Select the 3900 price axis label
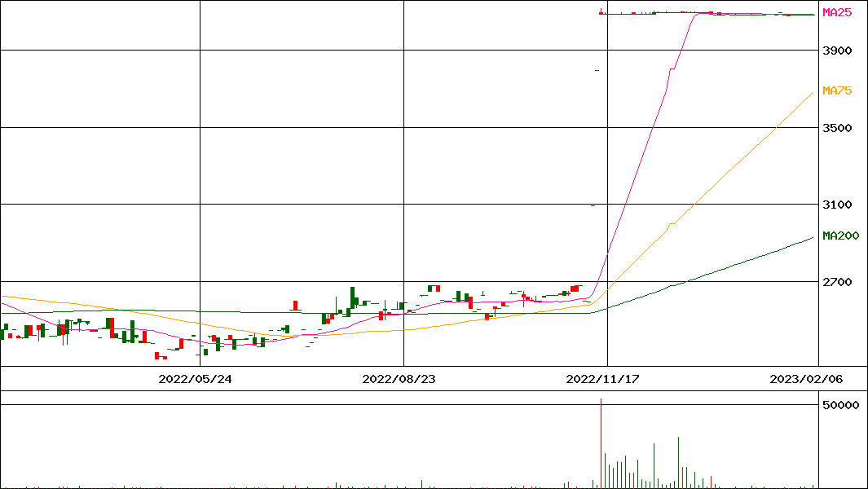The width and height of the screenshot is (868, 489). [x=837, y=51]
